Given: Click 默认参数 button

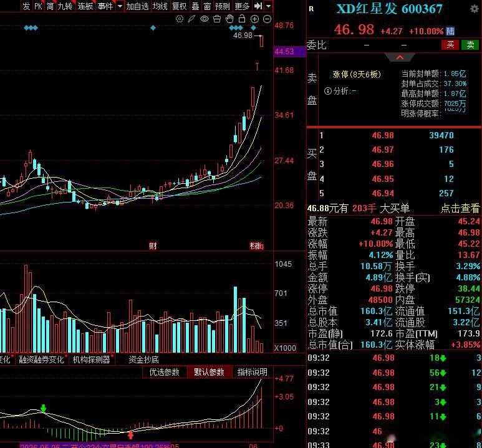Looking at the screenshot, I should [x=209, y=372].
